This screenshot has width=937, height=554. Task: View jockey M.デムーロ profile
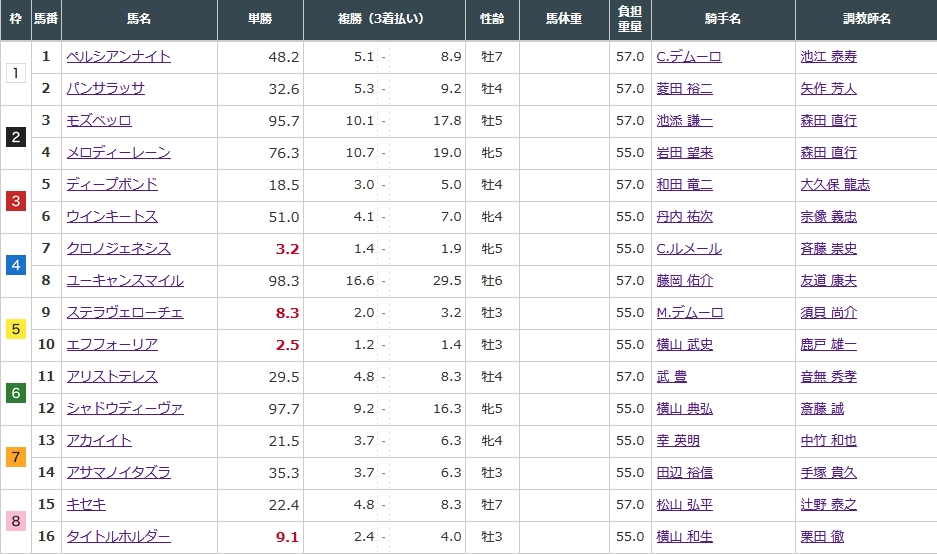click(689, 313)
